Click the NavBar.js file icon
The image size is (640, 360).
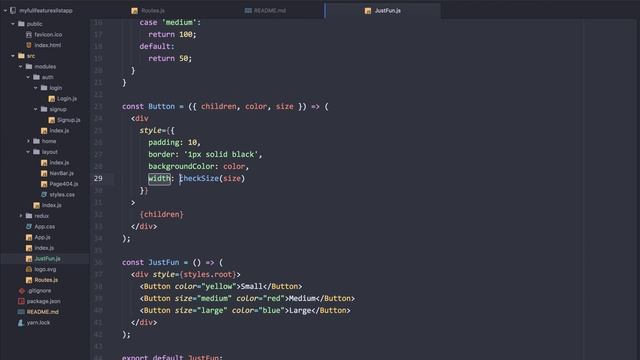pyautogui.click(x=44, y=173)
